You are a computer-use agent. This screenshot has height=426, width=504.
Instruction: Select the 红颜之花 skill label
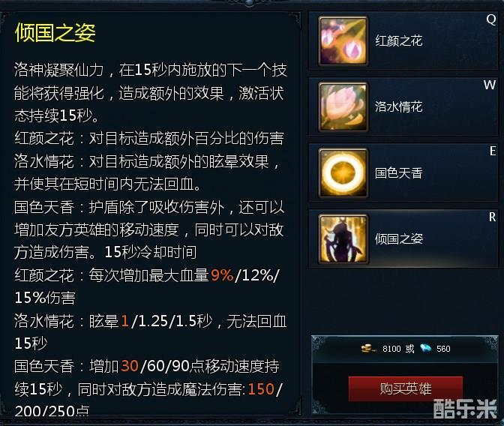[398, 40]
